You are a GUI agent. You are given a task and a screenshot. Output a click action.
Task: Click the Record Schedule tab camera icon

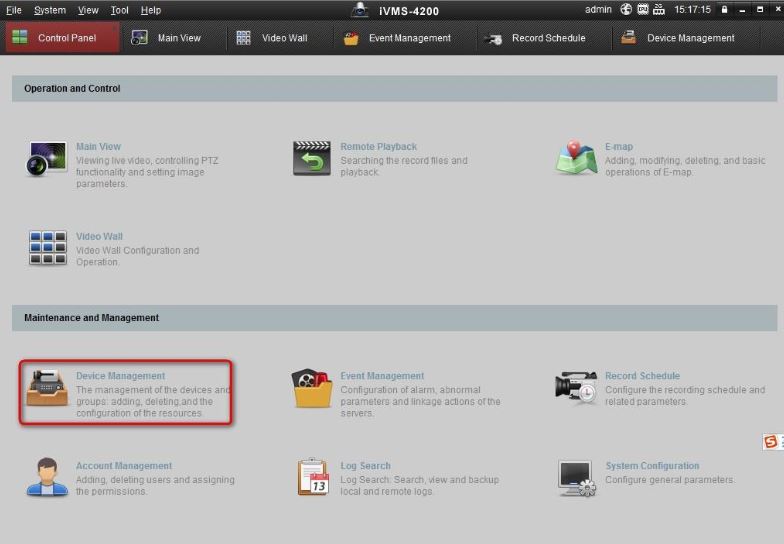point(494,39)
